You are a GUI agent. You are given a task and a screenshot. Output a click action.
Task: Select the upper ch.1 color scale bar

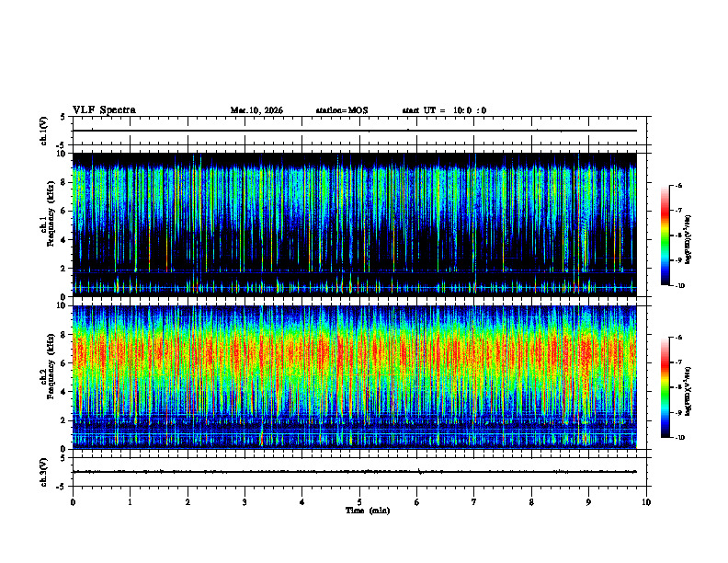pos(665,236)
